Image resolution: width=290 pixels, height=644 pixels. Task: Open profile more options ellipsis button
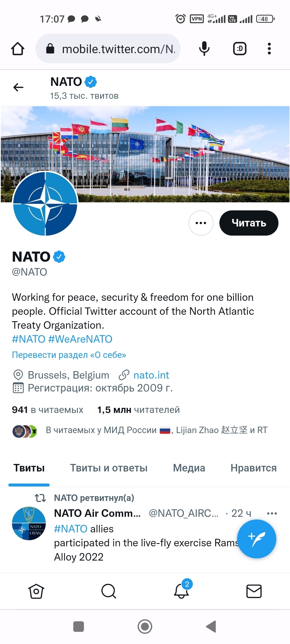point(201,223)
